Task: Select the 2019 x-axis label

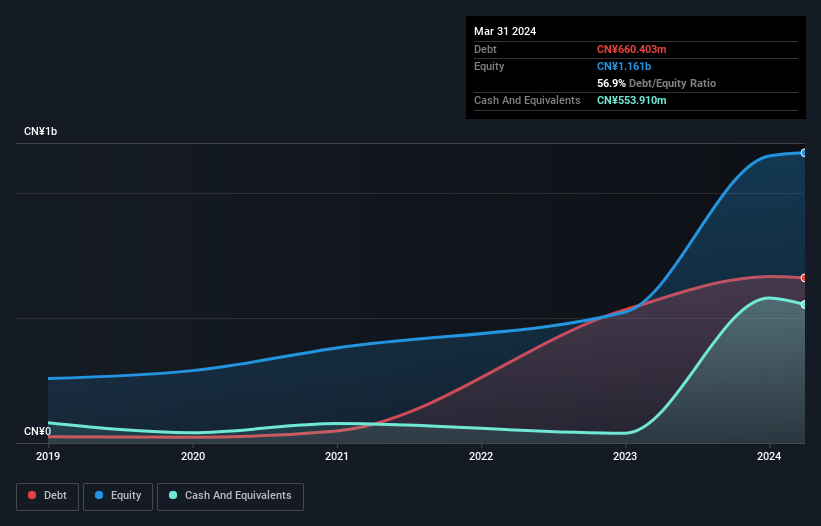Action: [48, 456]
